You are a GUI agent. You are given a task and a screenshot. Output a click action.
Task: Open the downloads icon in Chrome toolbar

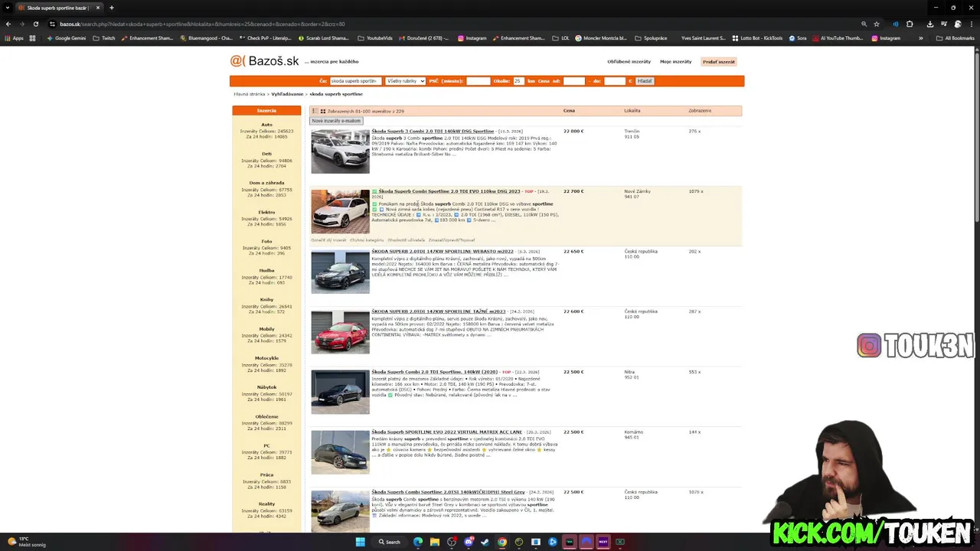point(929,24)
